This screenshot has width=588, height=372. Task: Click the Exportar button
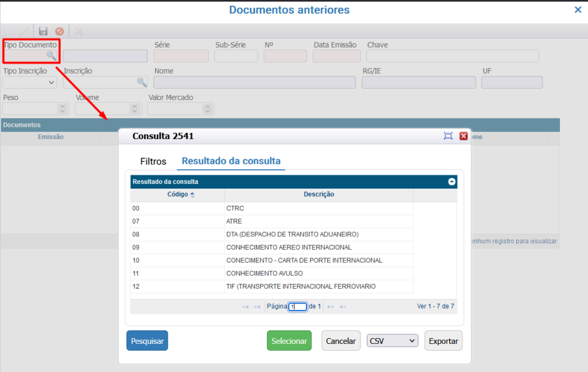[443, 341]
